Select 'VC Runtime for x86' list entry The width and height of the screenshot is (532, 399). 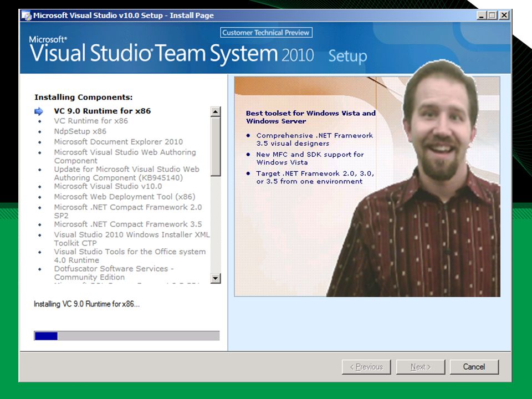(91, 121)
